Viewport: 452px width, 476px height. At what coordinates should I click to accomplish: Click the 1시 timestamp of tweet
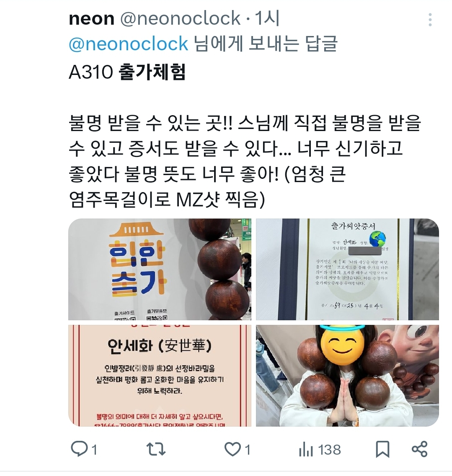coord(267,18)
